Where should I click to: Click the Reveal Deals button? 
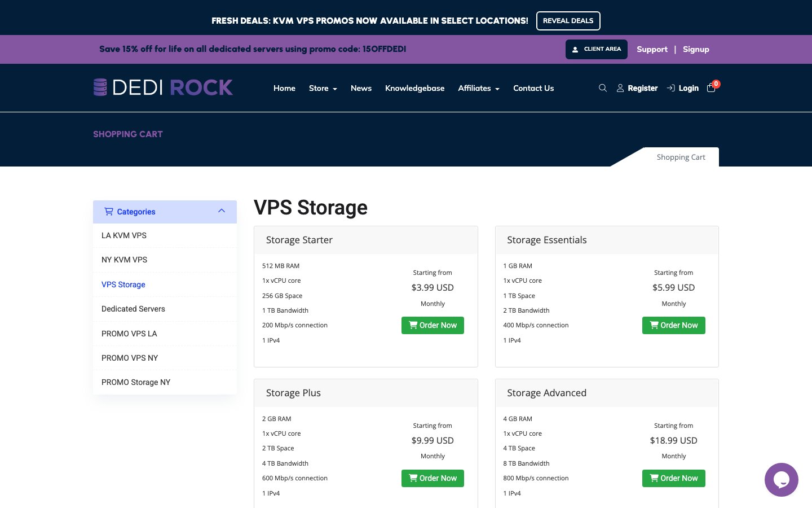(568, 21)
